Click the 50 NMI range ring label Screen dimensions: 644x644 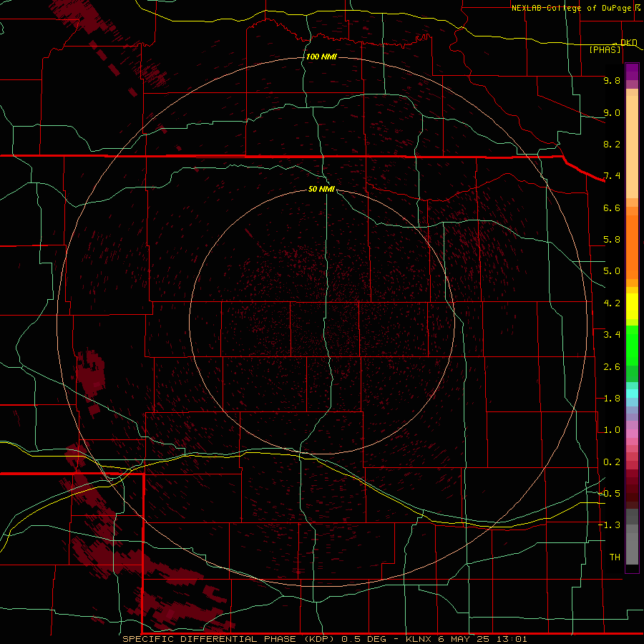click(x=321, y=189)
